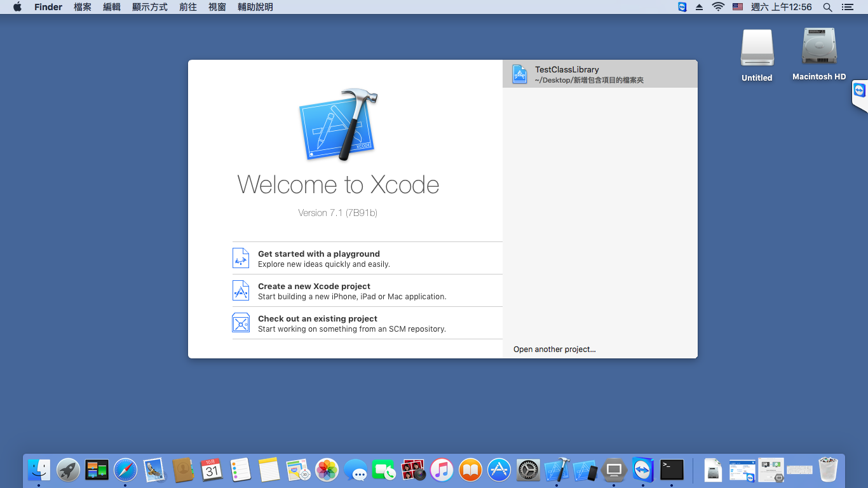868x488 pixels.
Task: Open the 編輯 menu
Action: [x=112, y=7]
